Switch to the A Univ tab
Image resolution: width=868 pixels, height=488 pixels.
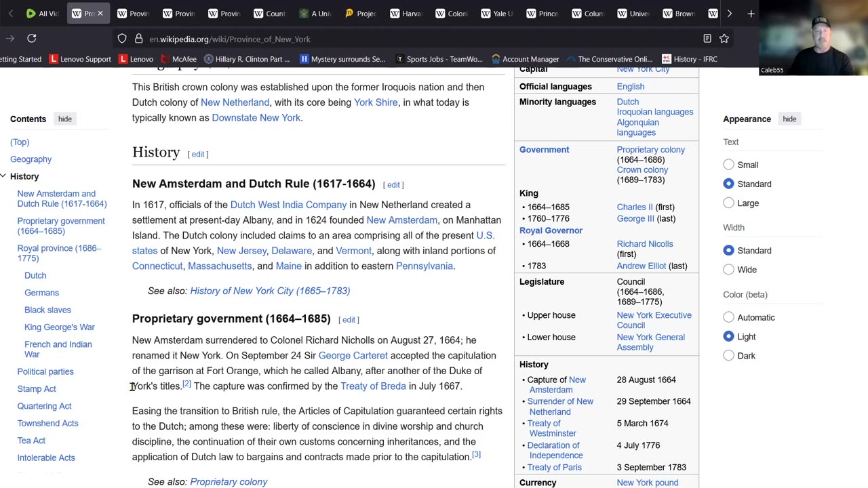tap(315, 14)
